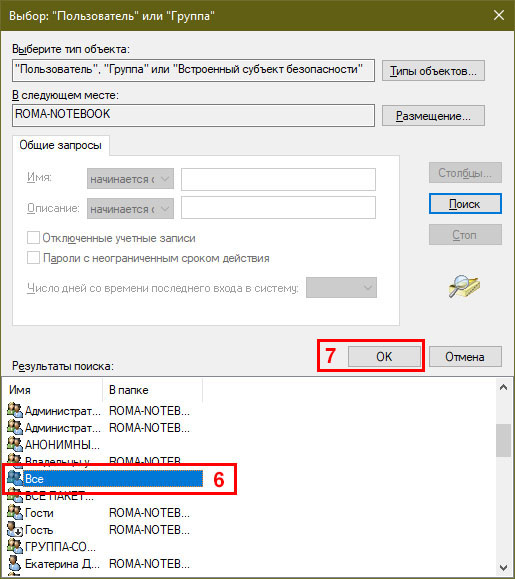Select the highlighted Все entry icon

click(x=15, y=478)
